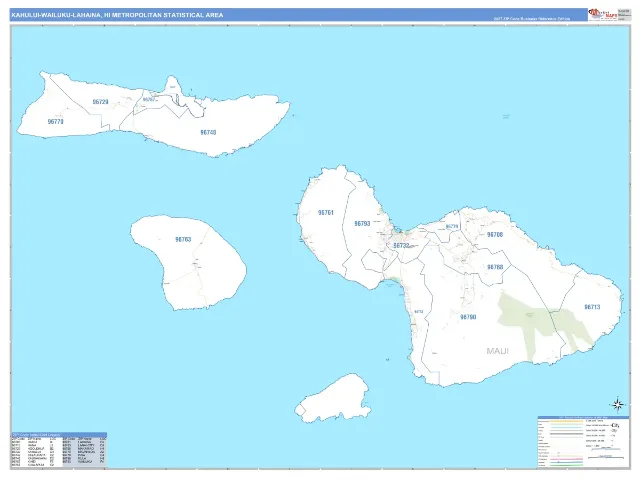Select ZIP label 96708 on Maui
Image resolution: width=640 pixels, height=480 pixels.
tap(495, 235)
